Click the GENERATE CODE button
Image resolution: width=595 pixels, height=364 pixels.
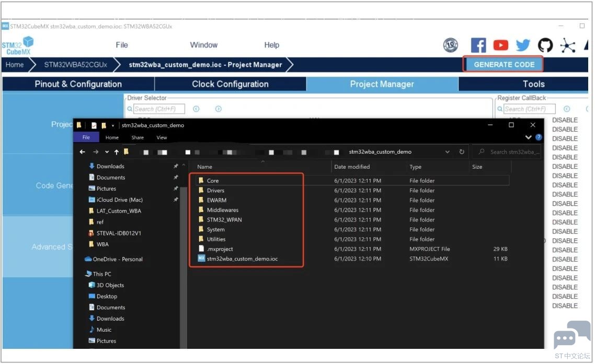(504, 64)
